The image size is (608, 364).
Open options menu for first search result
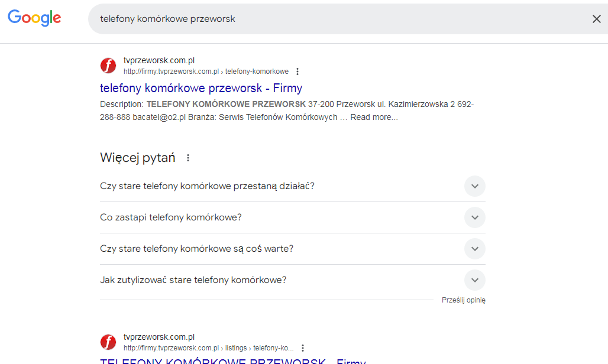point(297,71)
